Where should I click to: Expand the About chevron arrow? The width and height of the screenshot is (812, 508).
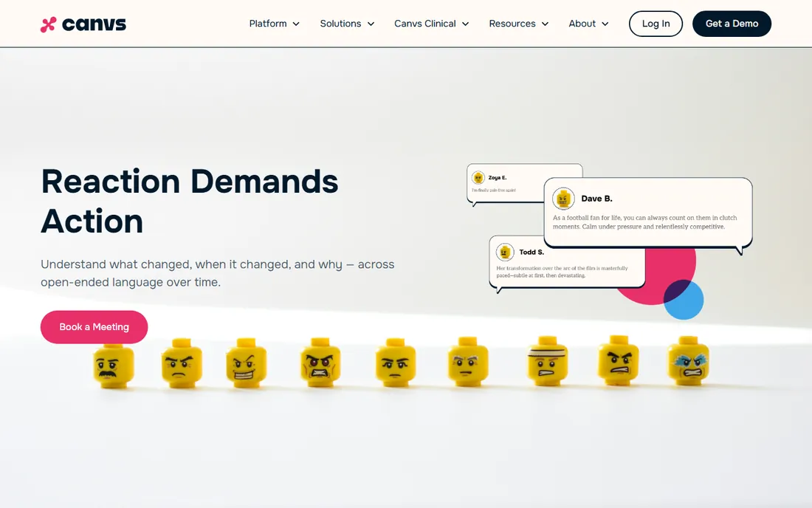605,24
